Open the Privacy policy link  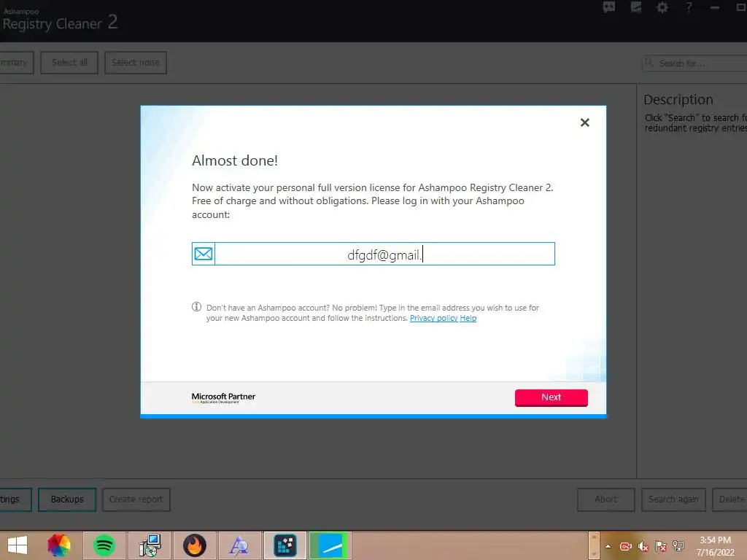tap(433, 318)
